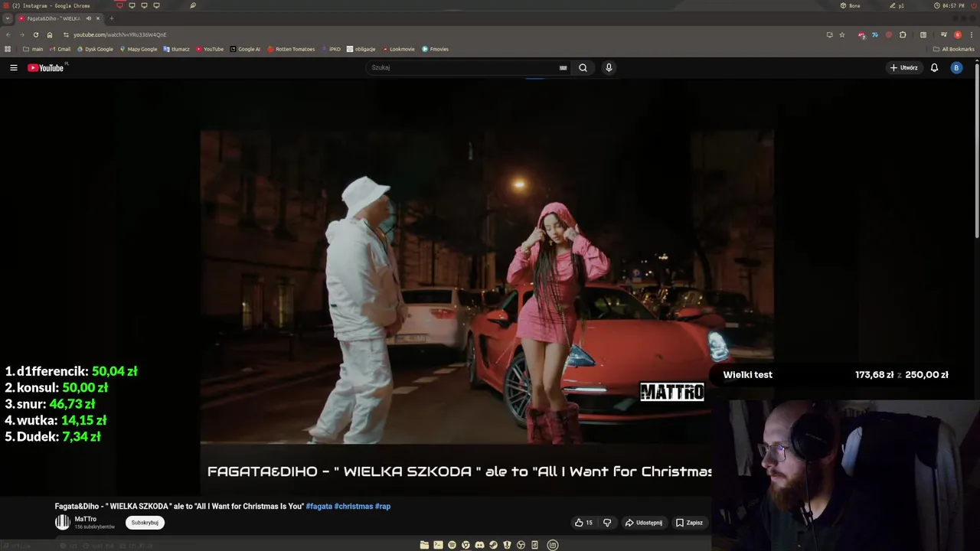Open the obligacje bookmark

[361, 49]
